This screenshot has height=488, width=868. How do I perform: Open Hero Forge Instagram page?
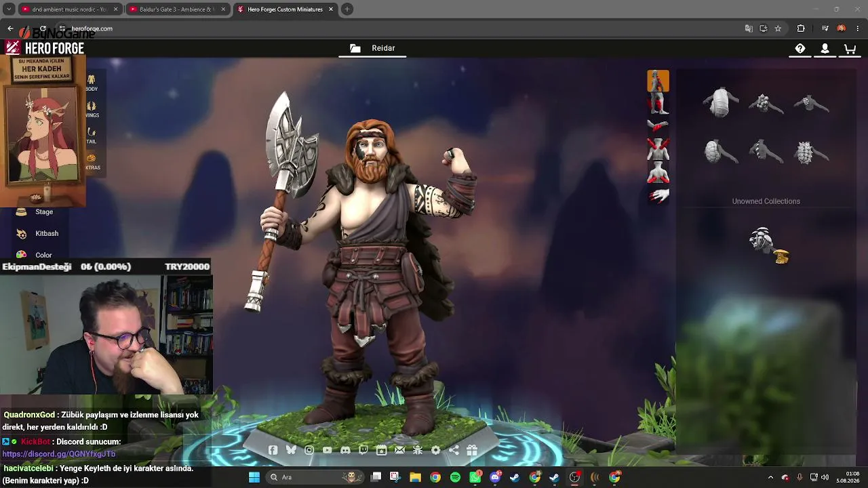[309, 450]
